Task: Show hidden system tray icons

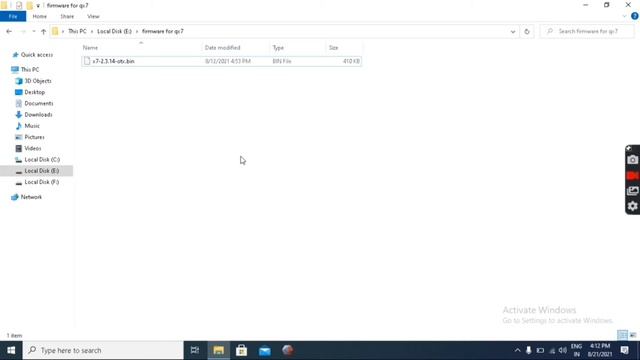Action: click(x=517, y=350)
